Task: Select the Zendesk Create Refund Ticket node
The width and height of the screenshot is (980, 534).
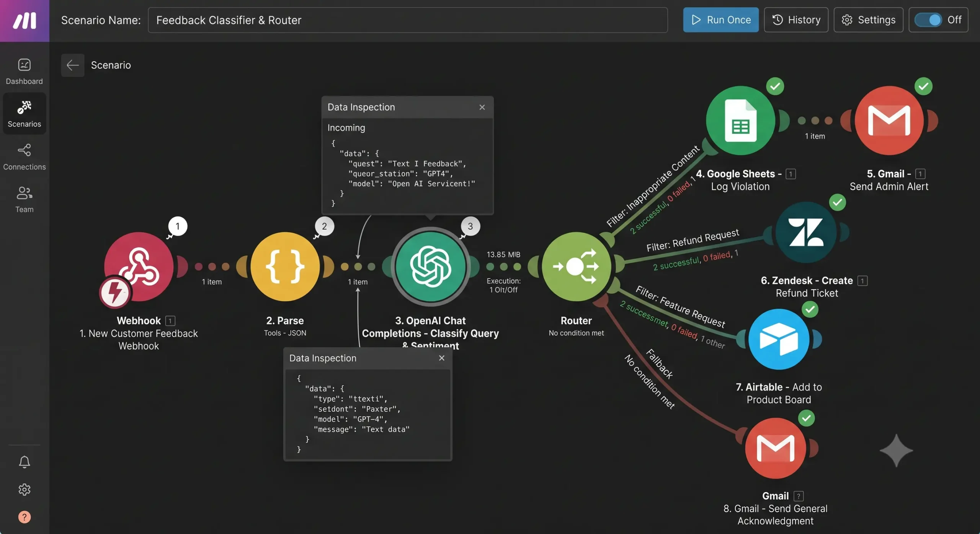Action: tap(806, 232)
